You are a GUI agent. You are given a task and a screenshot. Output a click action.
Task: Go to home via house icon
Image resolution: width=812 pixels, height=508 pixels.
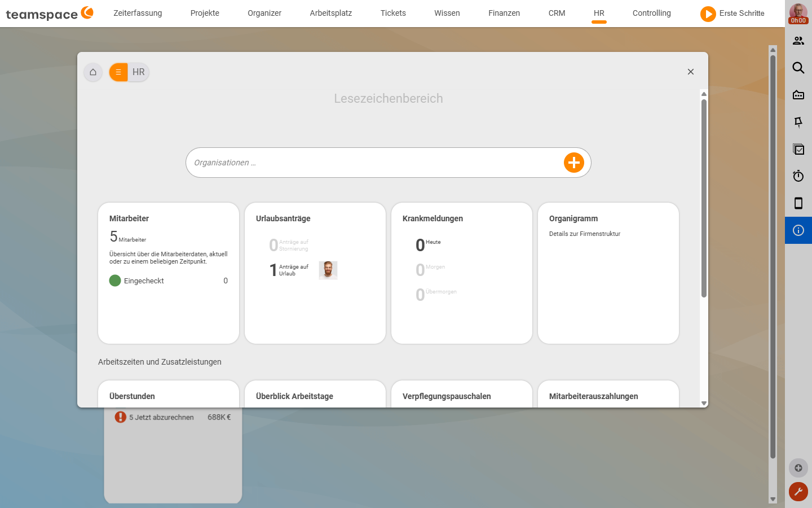tap(93, 72)
